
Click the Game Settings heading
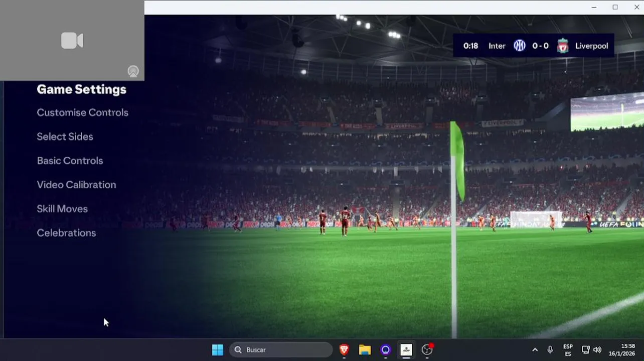tap(82, 89)
